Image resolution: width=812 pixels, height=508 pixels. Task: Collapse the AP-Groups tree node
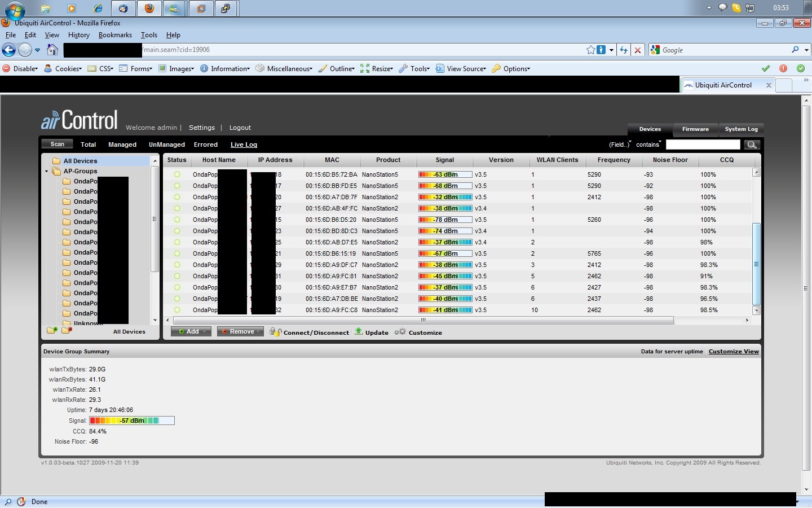pos(47,171)
